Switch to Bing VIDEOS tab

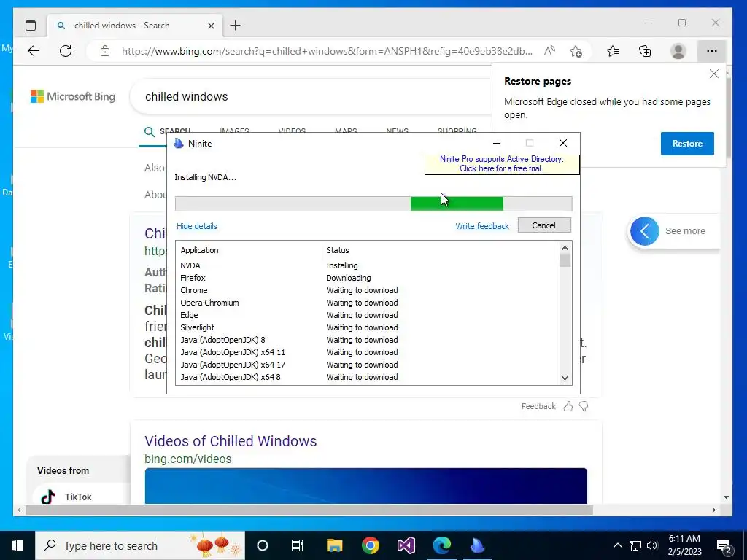pos(292,131)
